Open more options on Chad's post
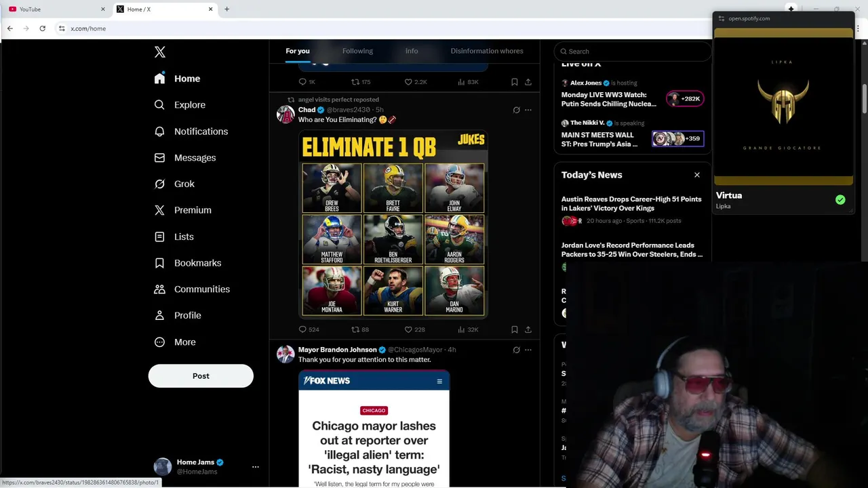868x488 pixels. (528, 110)
